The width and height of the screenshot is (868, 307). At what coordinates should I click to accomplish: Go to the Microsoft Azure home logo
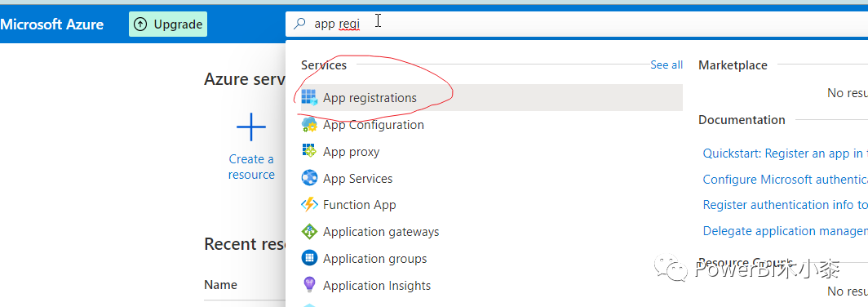(52, 24)
